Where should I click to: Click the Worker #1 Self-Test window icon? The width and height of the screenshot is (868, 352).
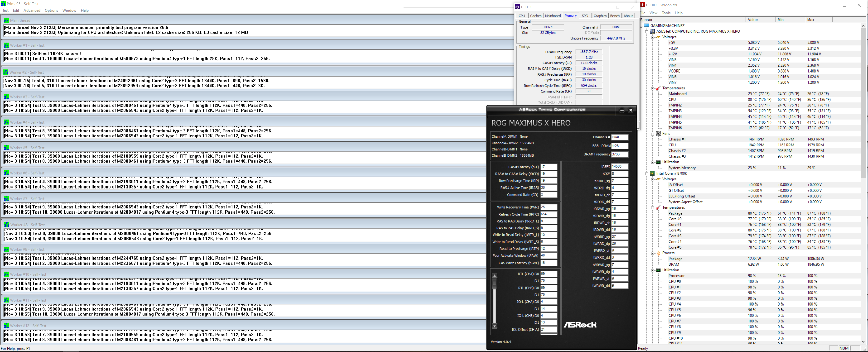click(6, 45)
